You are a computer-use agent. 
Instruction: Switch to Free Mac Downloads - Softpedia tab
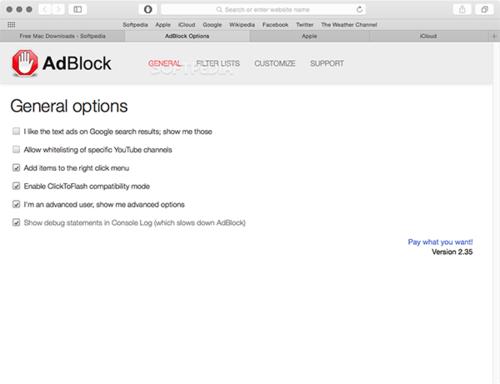click(x=62, y=36)
